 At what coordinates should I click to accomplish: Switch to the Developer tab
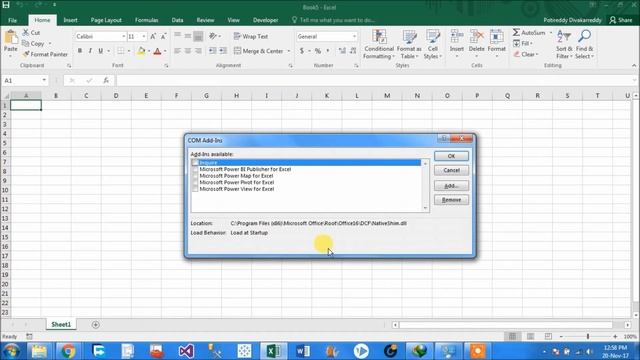pos(265,20)
